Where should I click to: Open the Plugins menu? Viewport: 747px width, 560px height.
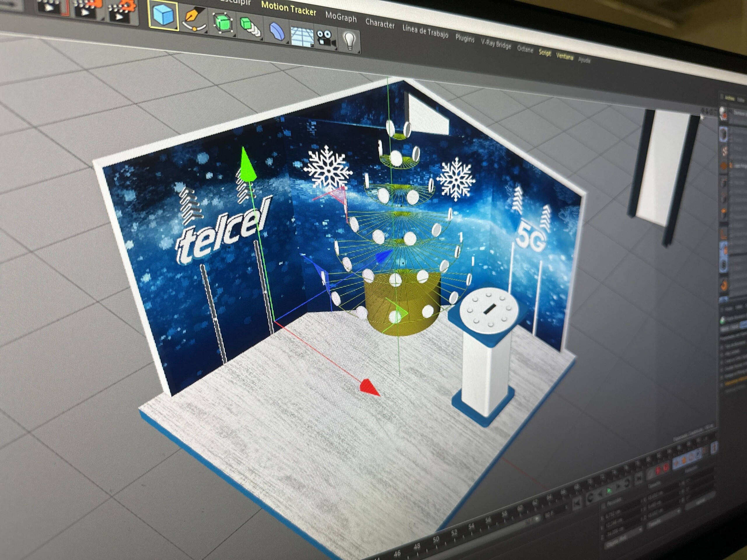point(465,38)
